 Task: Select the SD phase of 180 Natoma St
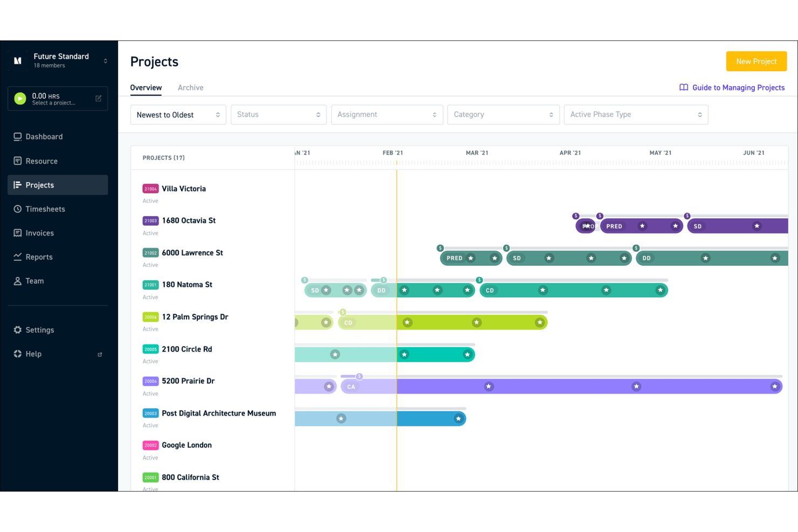coord(335,291)
